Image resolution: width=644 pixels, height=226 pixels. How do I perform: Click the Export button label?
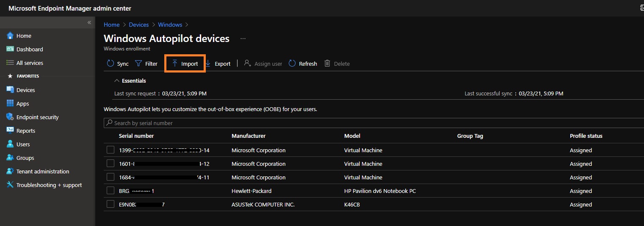pyautogui.click(x=223, y=64)
